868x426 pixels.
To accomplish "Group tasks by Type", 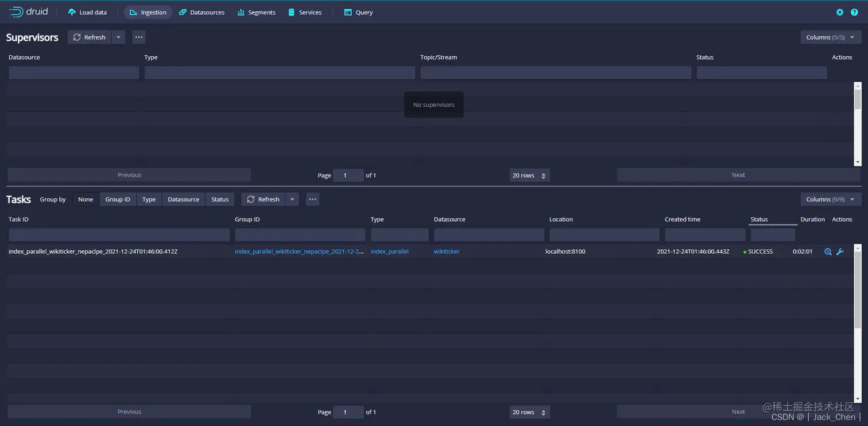I will point(149,199).
